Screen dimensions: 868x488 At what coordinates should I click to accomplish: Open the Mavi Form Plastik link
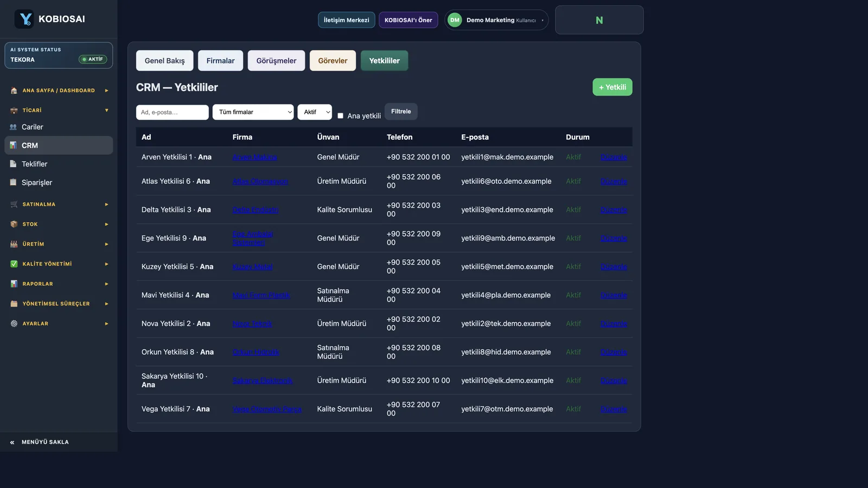[x=261, y=295]
